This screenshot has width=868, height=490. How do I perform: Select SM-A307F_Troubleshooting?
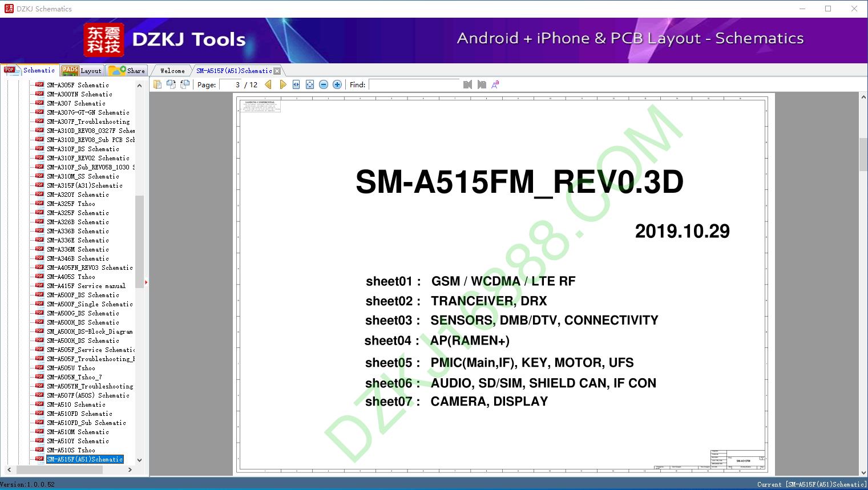point(88,122)
